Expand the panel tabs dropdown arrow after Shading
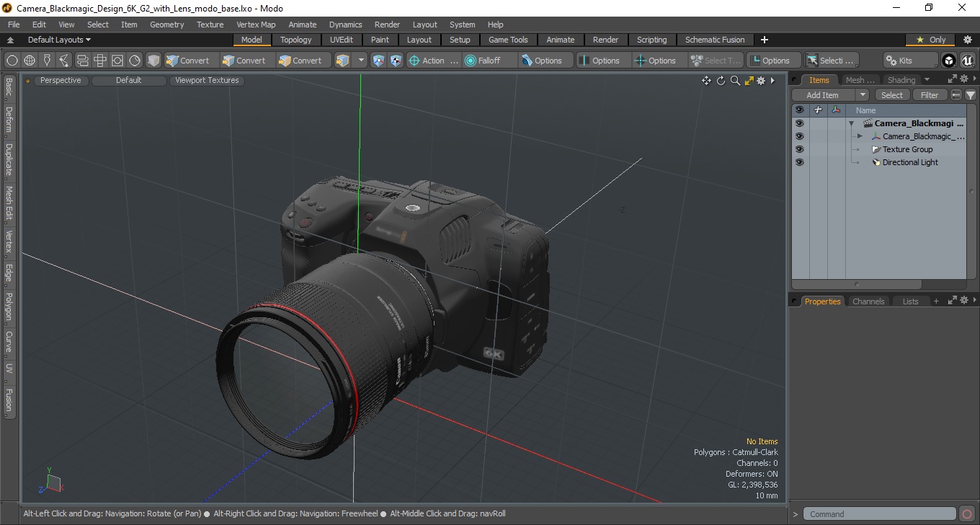980x525 pixels. pyautogui.click(x=927, y=80)
